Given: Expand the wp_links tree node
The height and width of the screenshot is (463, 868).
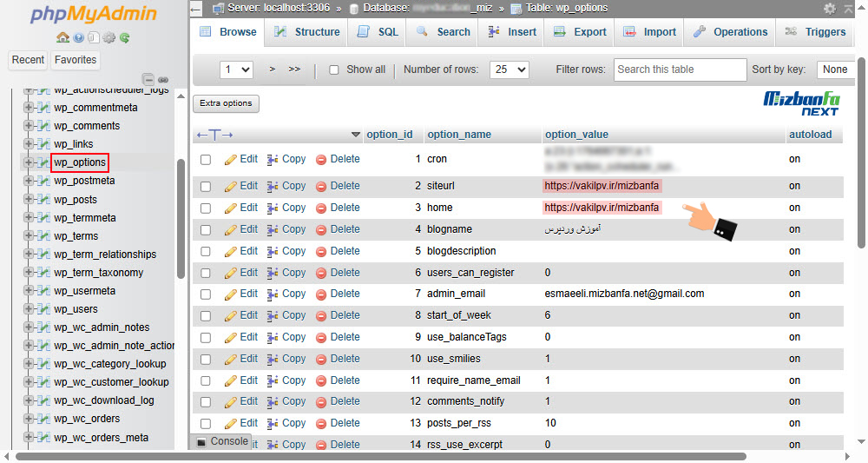Looking at the screenshot, I should 29,144.
